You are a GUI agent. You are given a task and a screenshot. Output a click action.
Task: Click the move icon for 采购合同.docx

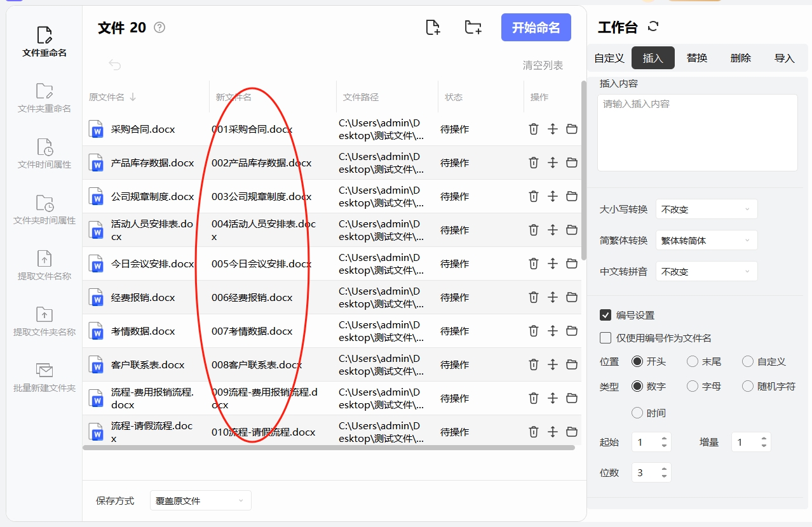point(553,129)
